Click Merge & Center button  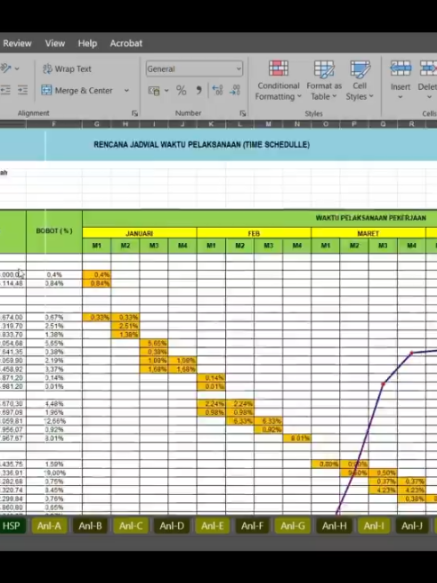coord(77,90)
